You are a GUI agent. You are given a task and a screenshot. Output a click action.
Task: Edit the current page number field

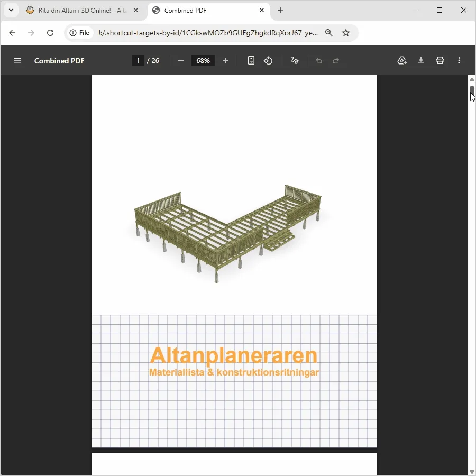tap(138, 60)
